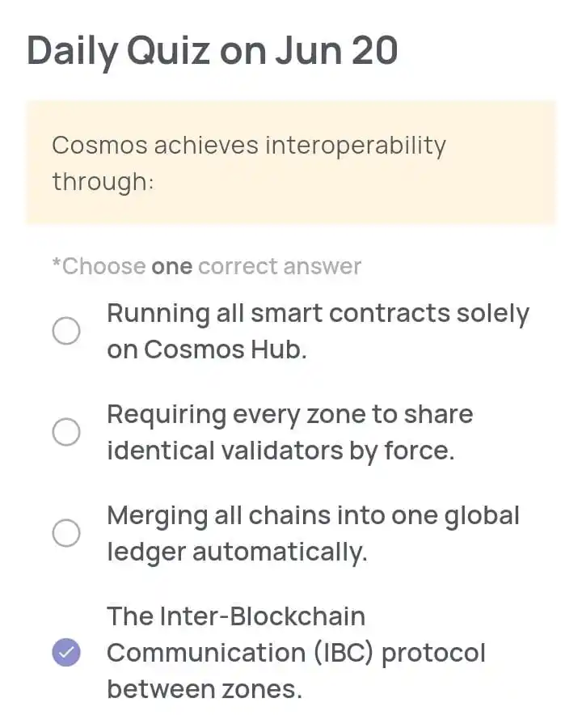Click the highlighted question box about Cosmos interoperability
This screenshot has height=728, width=582.
tap(291, 162)
